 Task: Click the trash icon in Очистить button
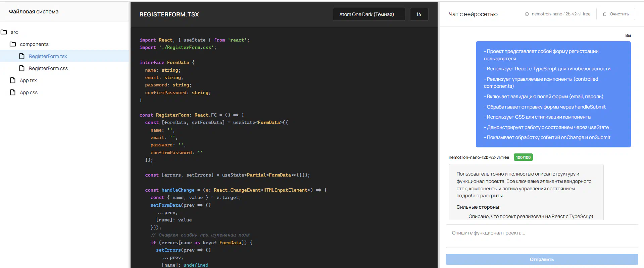(605, 14)
